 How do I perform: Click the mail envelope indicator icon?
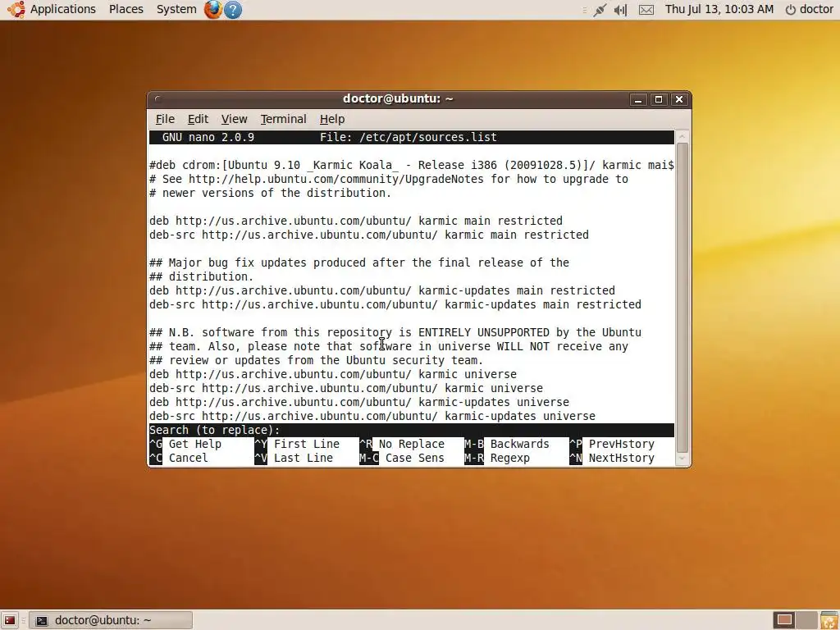(646, 10)
